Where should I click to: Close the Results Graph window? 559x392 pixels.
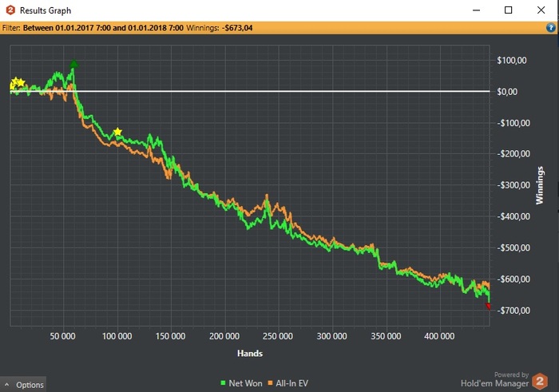pyautogui.click(x=541, y=10)
